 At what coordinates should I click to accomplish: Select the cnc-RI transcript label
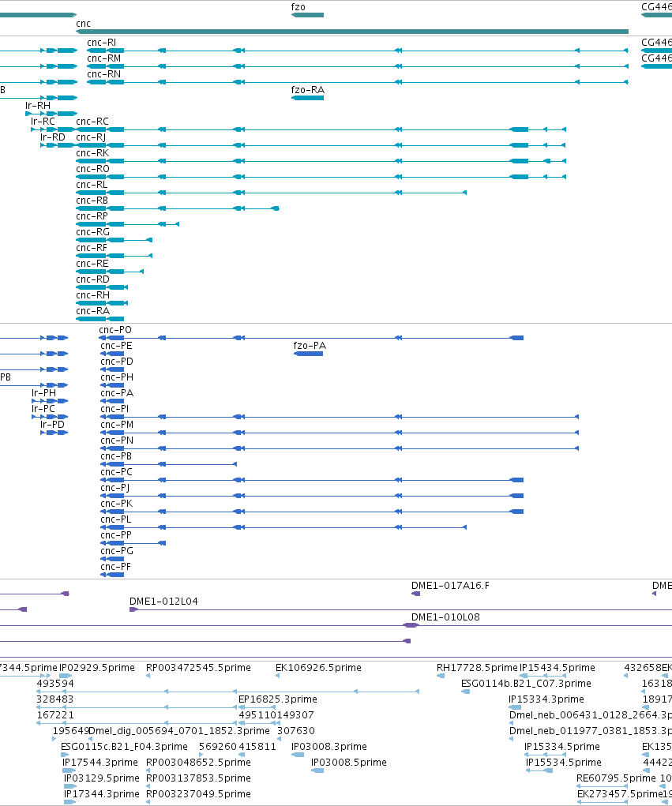(x=102, y=43)
